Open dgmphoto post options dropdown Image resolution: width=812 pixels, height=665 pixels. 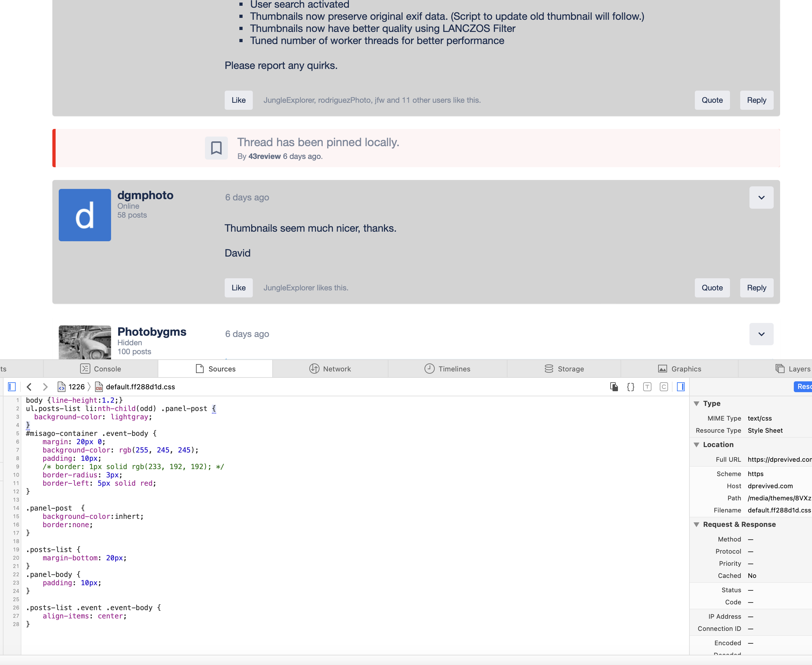point(761,198)
